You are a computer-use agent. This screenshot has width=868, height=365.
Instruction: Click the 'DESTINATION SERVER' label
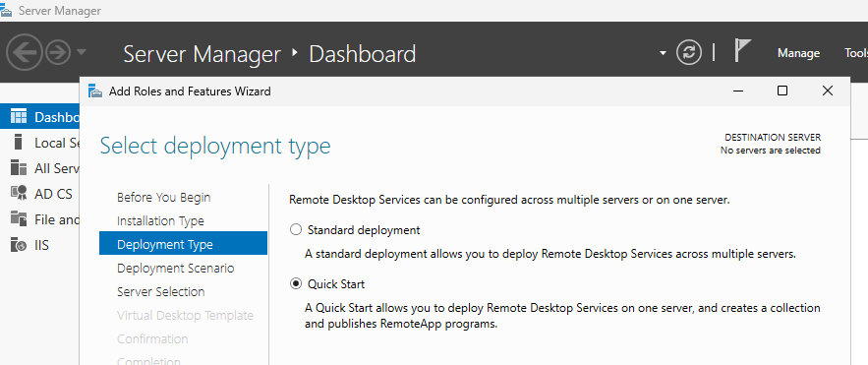click(773, 138)
